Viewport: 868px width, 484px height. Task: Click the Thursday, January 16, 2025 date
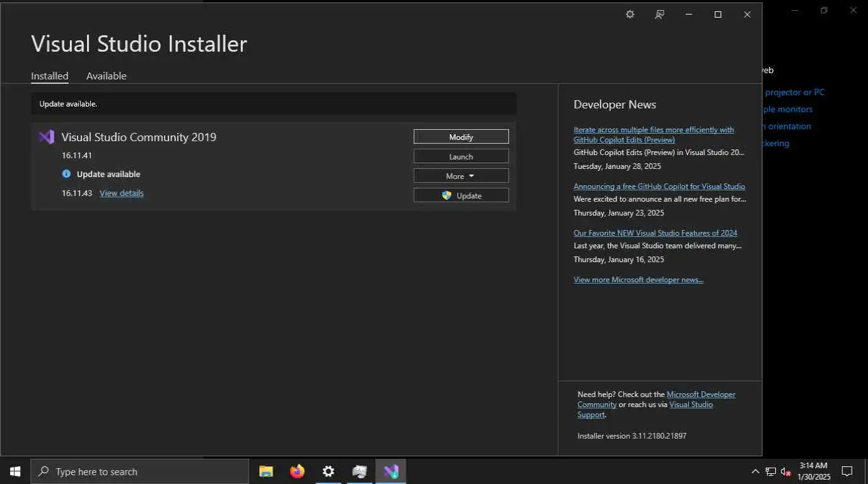(x=619, y=260)
